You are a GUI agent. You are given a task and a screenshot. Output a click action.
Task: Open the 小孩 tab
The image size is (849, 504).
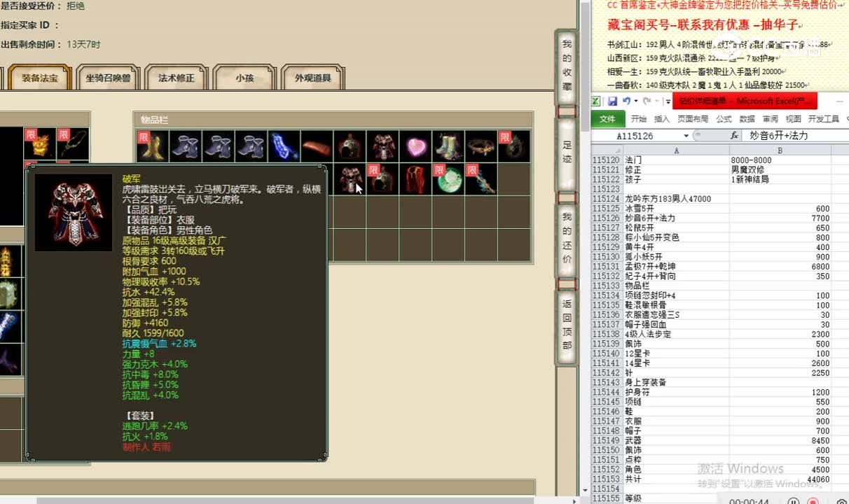tap(244, 78)
